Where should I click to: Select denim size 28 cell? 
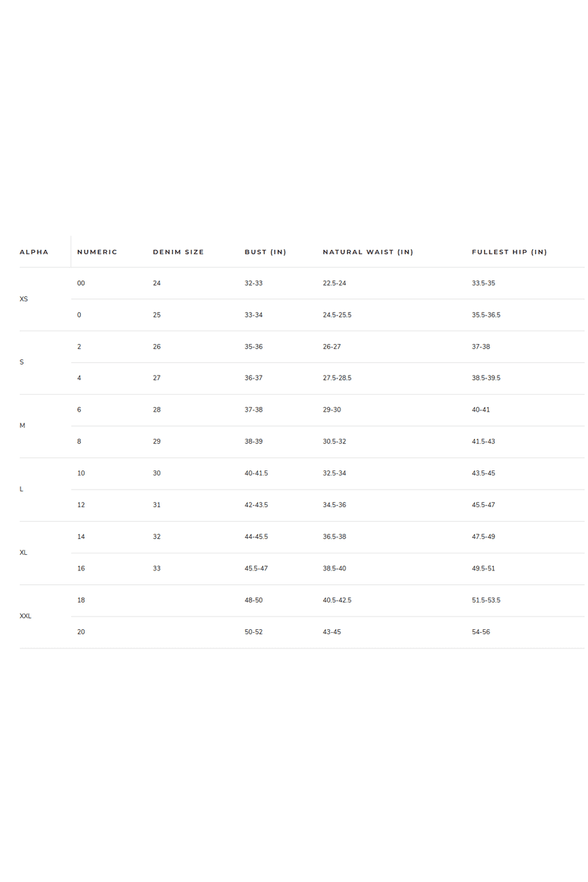157,410
